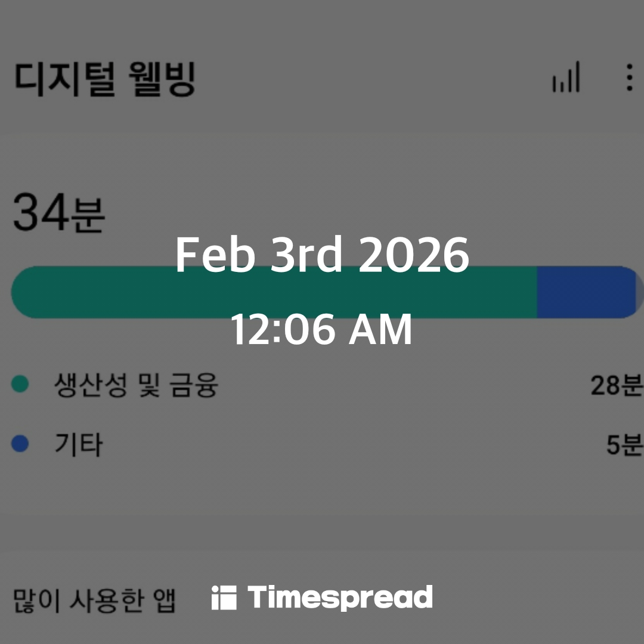Tap the 디지털 웰빙 page title

[x=105, y=79]
